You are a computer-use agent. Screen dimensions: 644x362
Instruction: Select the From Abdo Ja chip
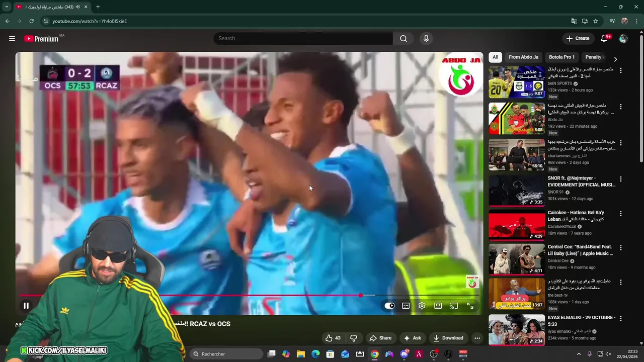523,57
